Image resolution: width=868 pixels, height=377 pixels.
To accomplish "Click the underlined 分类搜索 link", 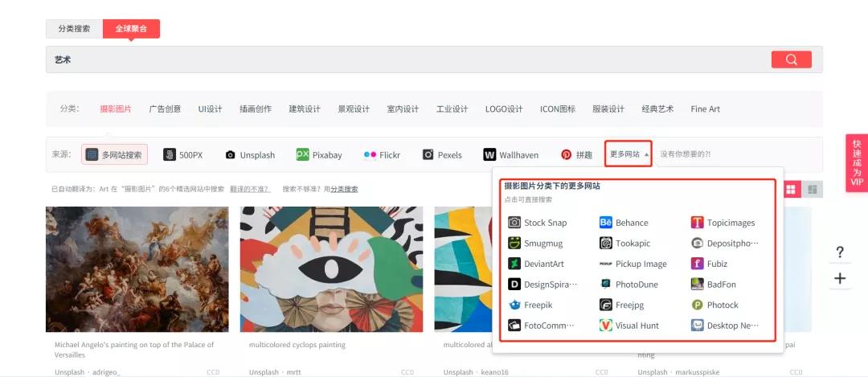I will [x=344, y=190].
